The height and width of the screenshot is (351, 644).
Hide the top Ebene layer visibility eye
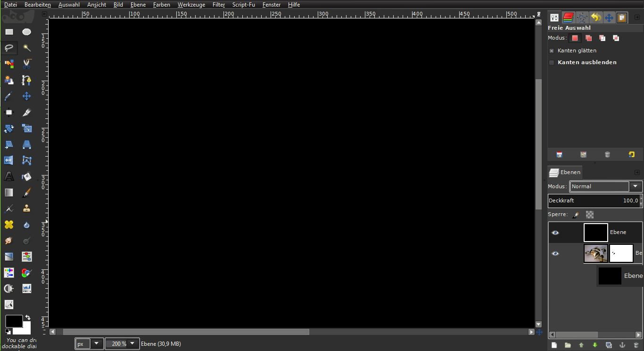[x=555, y=233]
